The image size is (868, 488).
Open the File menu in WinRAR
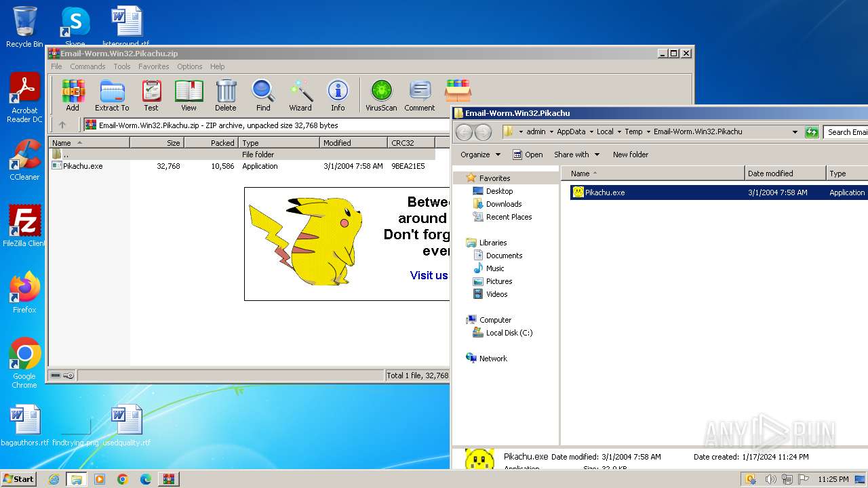click(56, 66)
